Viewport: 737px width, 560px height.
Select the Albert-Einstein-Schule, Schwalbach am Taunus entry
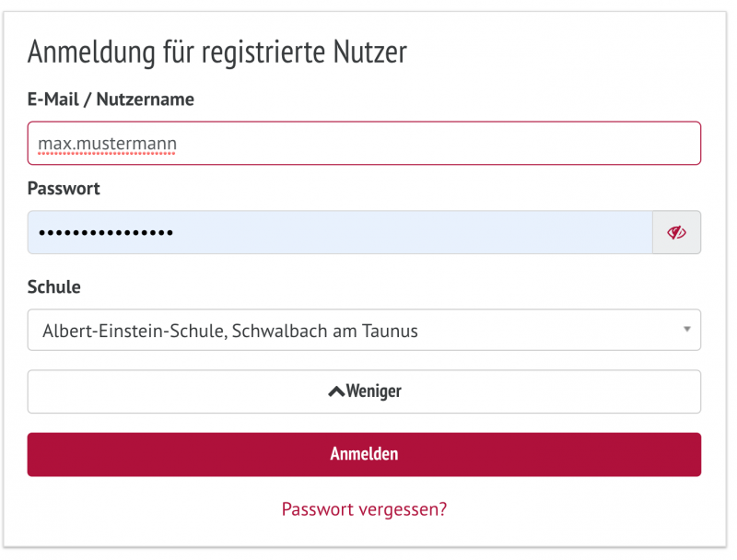point(230,331)
